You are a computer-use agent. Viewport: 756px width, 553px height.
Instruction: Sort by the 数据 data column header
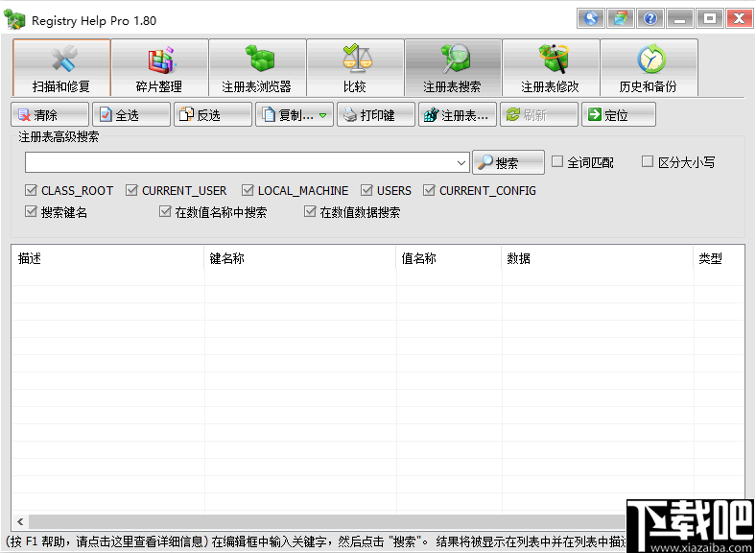point(598,258)
